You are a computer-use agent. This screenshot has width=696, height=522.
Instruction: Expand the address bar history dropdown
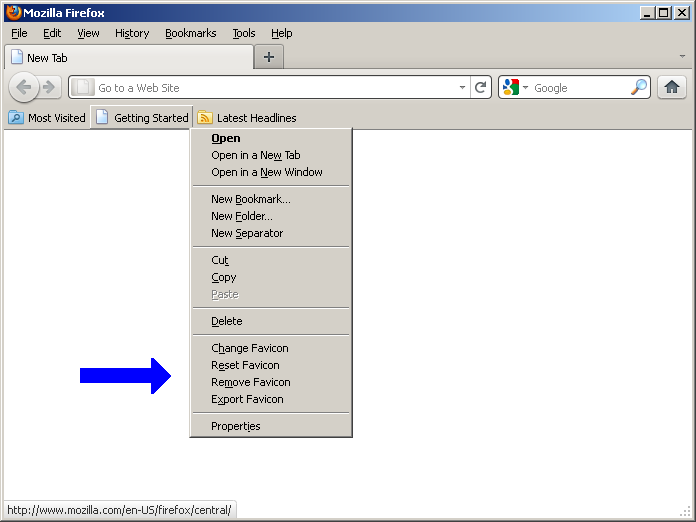(462, 87)
